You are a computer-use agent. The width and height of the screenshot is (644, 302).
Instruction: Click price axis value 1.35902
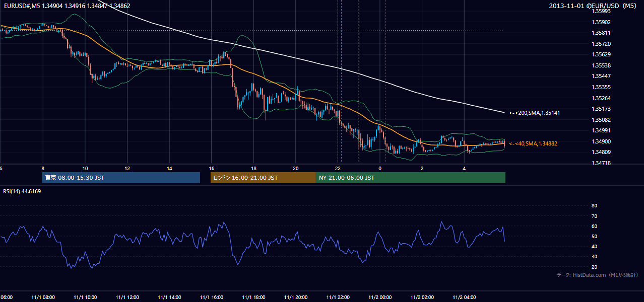pyautogui.click(x=601, y=22)
